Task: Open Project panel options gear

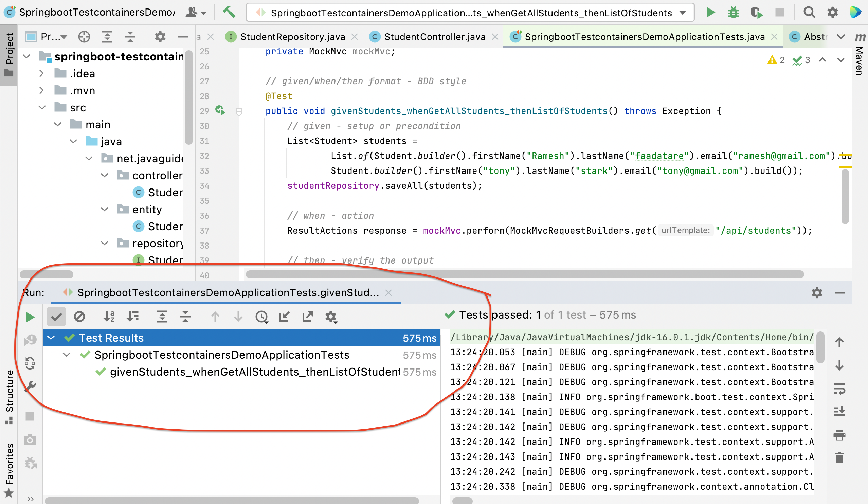Action: coord(160,37)
